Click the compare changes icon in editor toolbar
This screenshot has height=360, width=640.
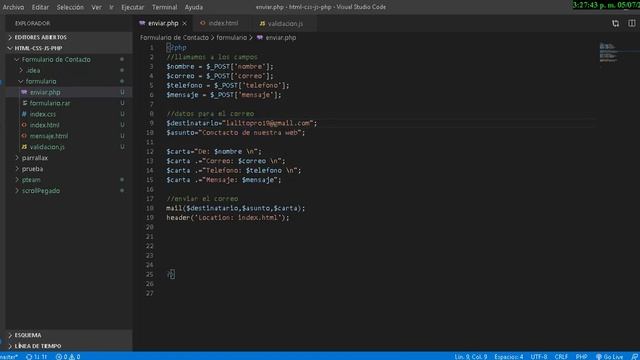tap(615, 23)
